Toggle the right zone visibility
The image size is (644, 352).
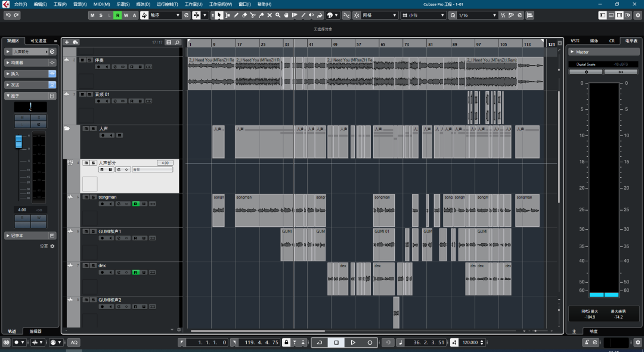(x=620, y=15)
